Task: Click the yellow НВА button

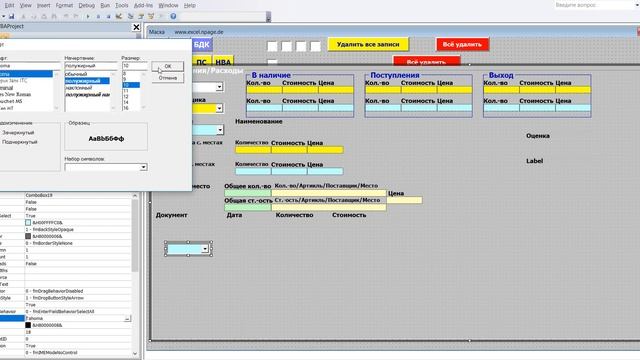Action: click(223, 62)
